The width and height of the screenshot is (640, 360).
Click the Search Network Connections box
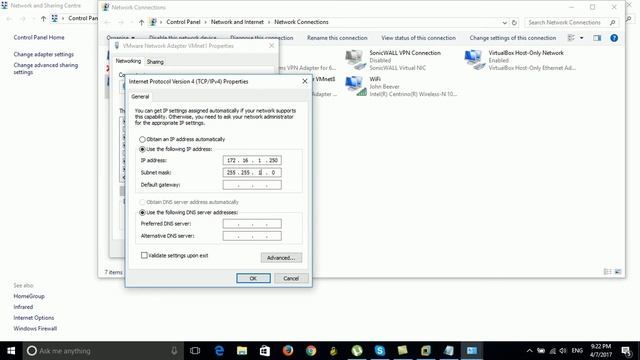click(571, 22)
